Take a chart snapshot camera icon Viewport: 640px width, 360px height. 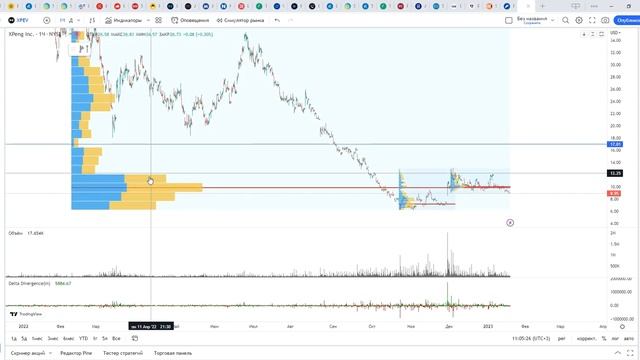point(605,20)
